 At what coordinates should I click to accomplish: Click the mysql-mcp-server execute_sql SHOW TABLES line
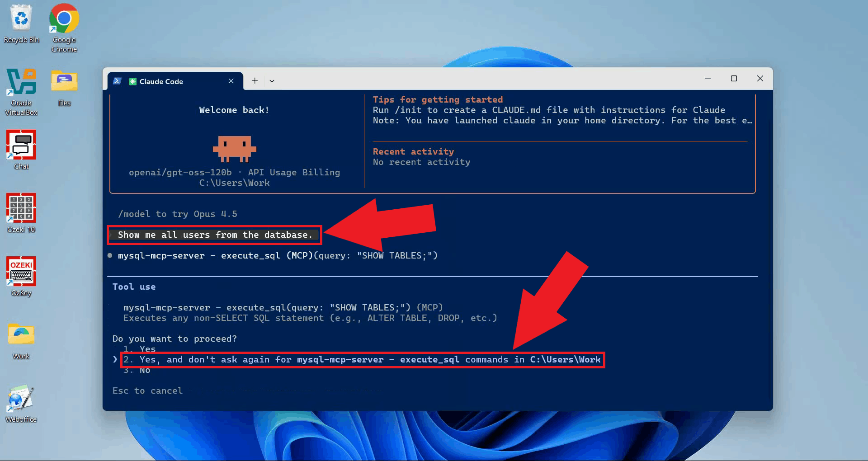(x=278, y=255)
